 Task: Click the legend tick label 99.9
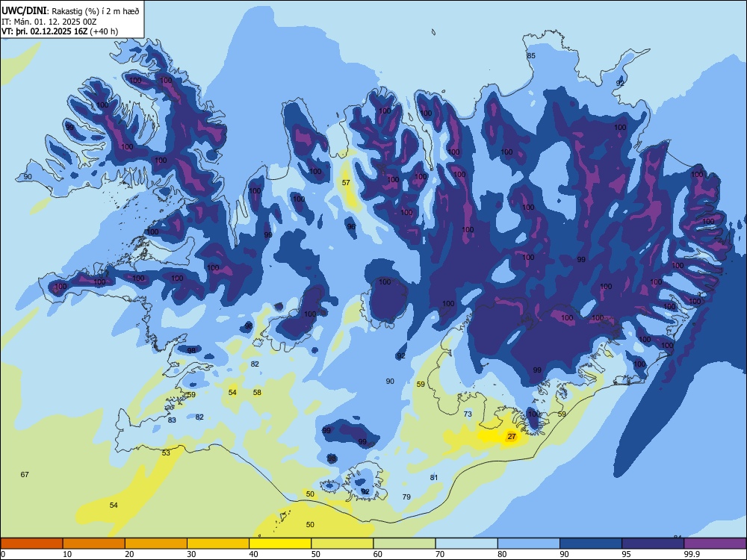(692, 554)
